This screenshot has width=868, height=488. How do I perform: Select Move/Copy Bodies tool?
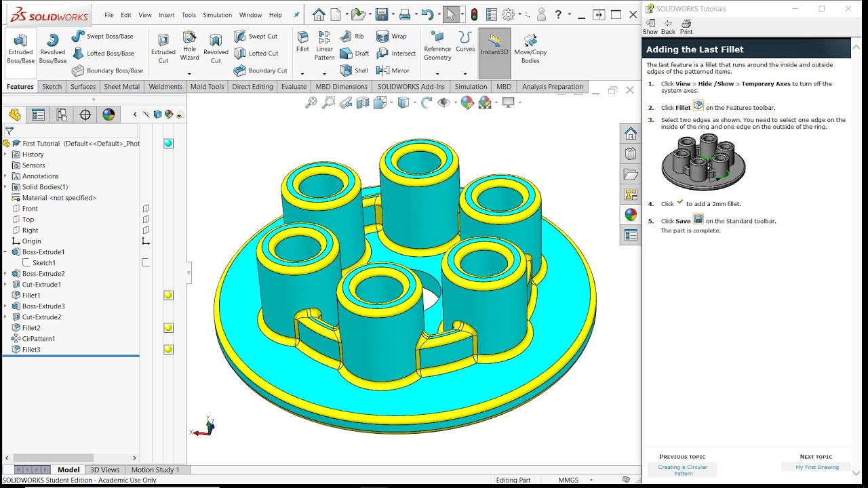530,49
